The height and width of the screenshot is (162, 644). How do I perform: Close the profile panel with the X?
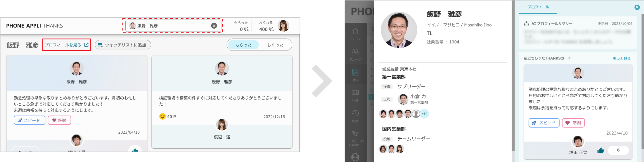(x=637, y=7)
